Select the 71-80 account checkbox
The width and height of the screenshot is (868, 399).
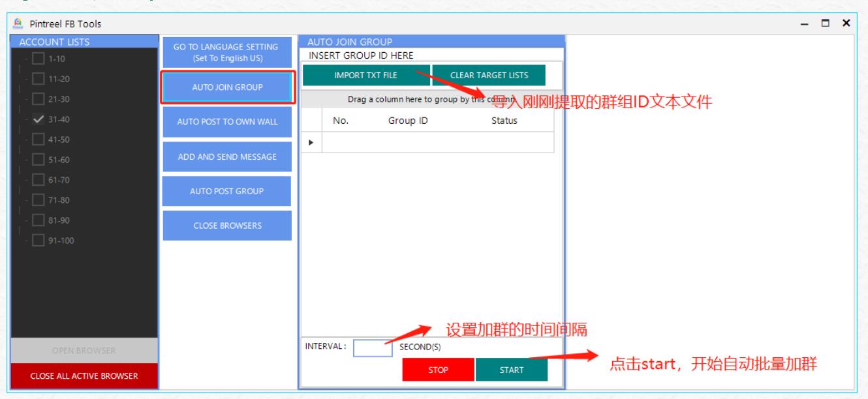(x=38, y=200)
